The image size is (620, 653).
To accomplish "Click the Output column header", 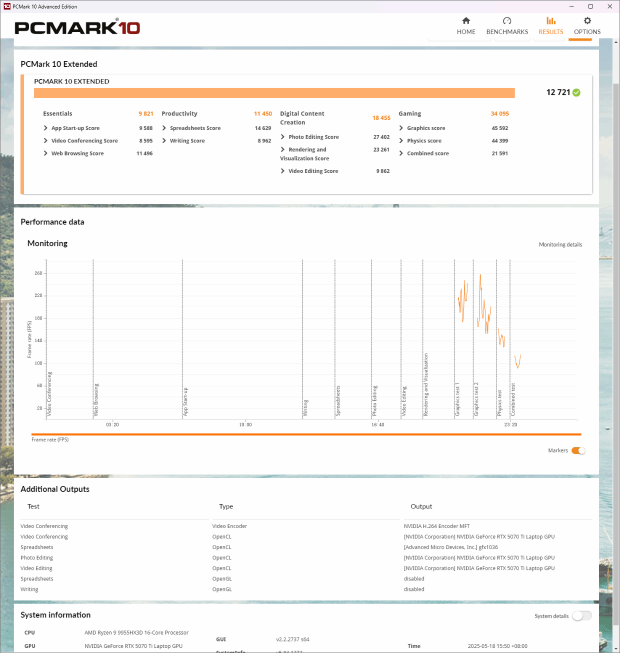I will [421, 506].
